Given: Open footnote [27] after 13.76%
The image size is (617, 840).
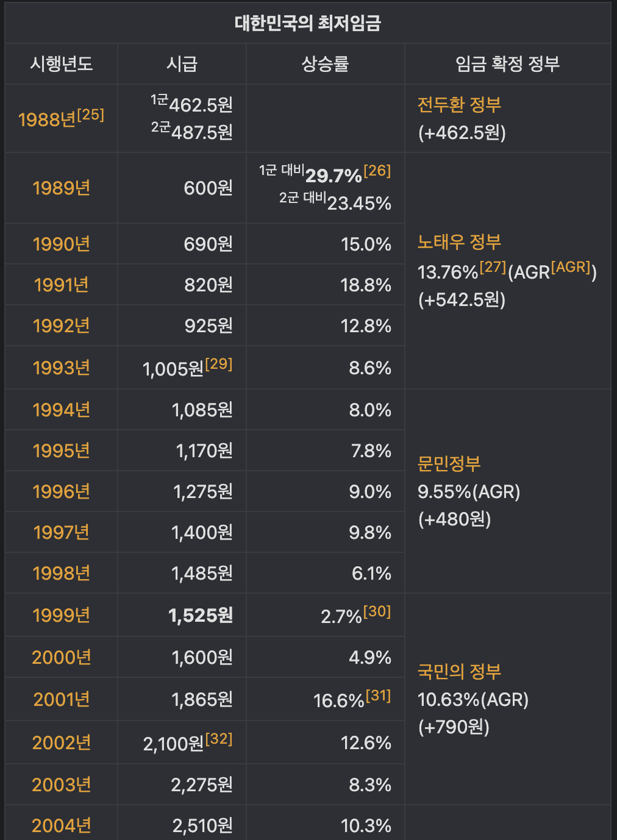Looking at the screenshot, I should (x=493, y=267).
